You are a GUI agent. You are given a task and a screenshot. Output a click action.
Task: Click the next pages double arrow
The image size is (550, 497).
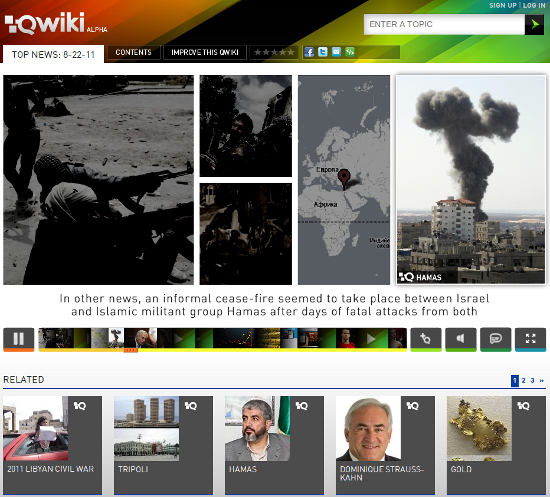(542, 381)
